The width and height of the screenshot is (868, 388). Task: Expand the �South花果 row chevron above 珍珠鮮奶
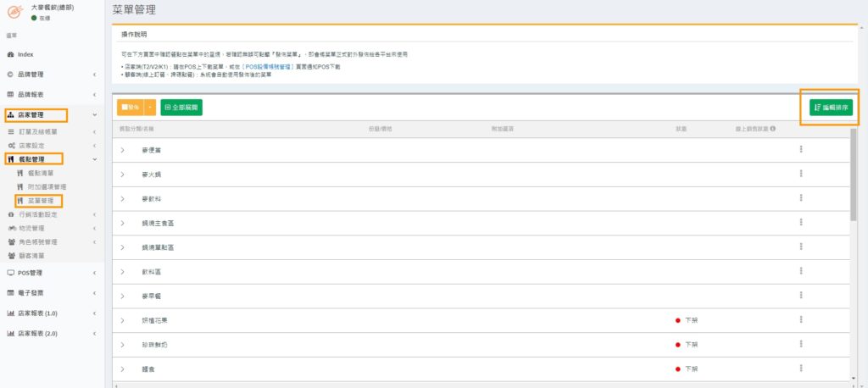click(122, 321)
